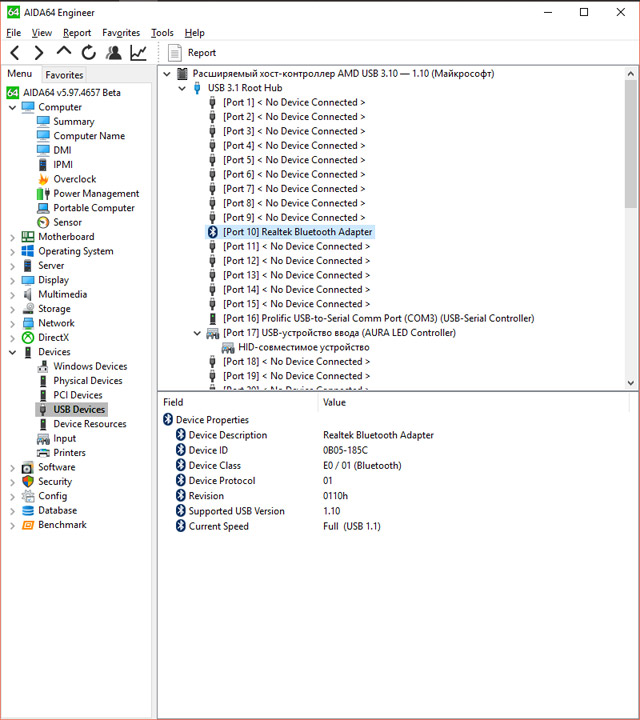Collapse the Port 17 AURA LED Controller node
640x720 pixels.
tap(197, 333)
